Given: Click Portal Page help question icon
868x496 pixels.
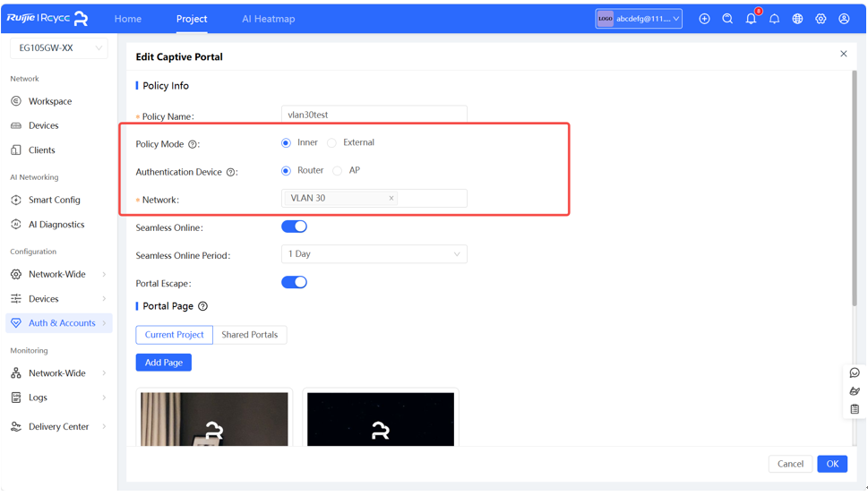Looking at the screenshot, I should (202, 306).
